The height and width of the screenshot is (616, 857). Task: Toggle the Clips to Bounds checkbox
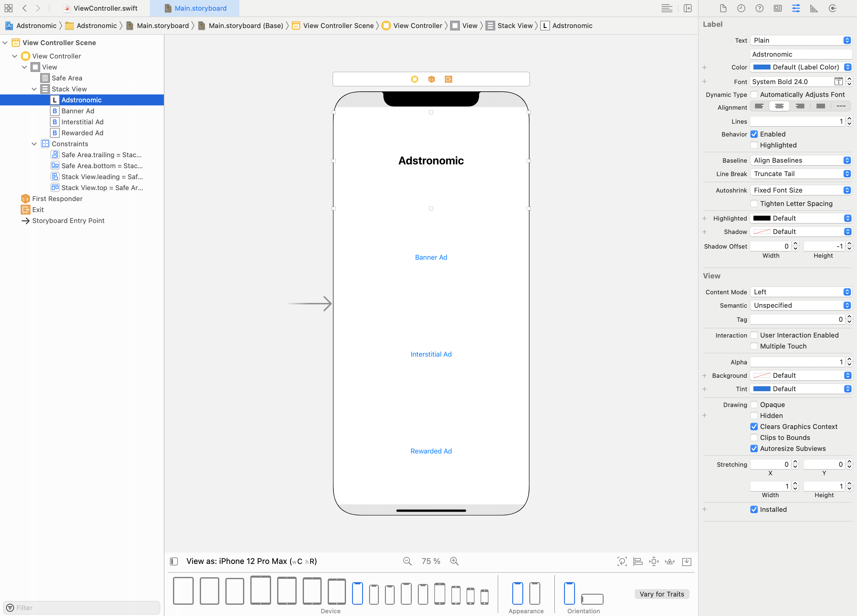pyautogui.click(x=754, y=437)
